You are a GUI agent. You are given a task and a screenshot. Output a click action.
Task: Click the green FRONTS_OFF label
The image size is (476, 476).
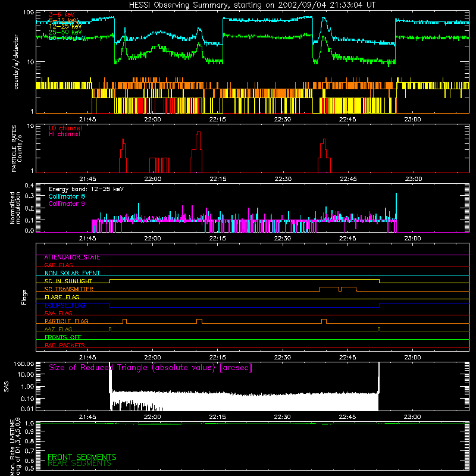[x=63, y=337]
